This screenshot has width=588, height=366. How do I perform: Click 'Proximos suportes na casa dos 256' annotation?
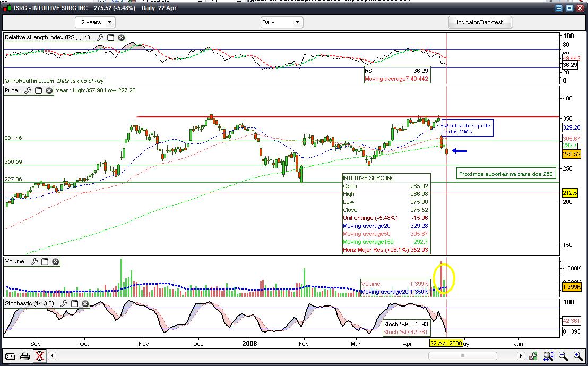[x=506, y=174]
